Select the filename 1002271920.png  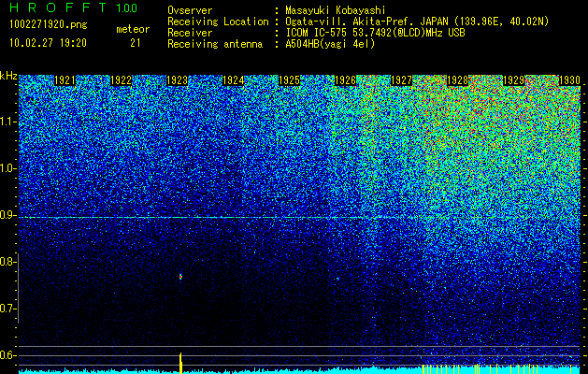point(49,24)
